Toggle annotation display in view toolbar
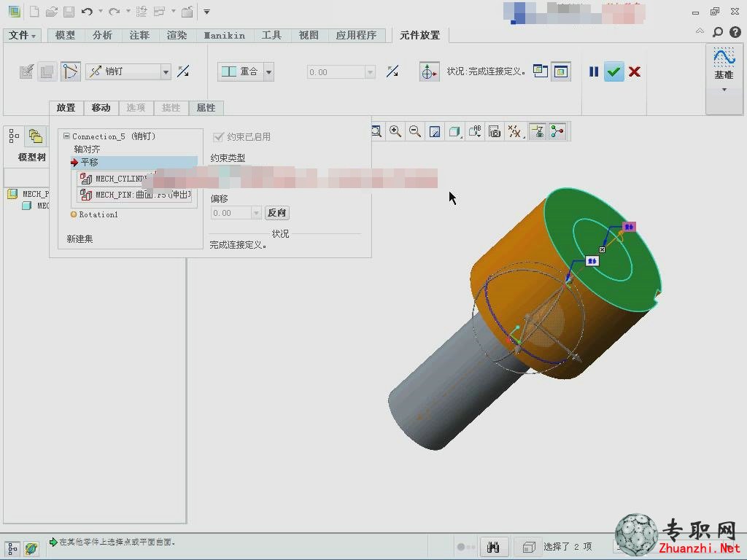The width and height of the screenshot is (747, 560). tap(538, 131)
